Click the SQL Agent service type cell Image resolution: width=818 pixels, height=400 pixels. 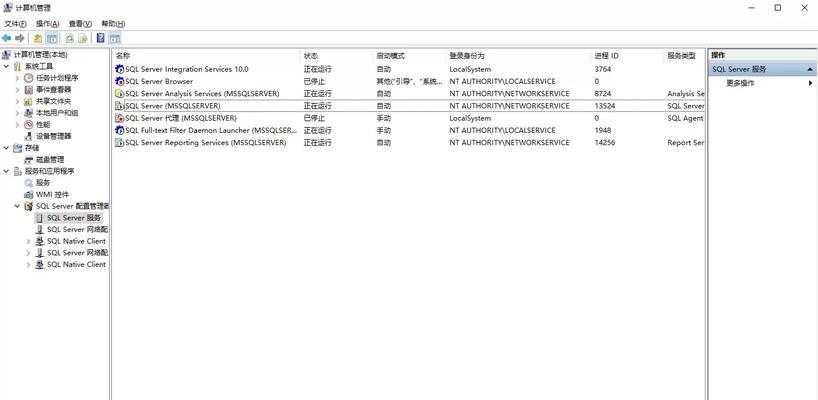pyautogui.click(x=685, y=118)
